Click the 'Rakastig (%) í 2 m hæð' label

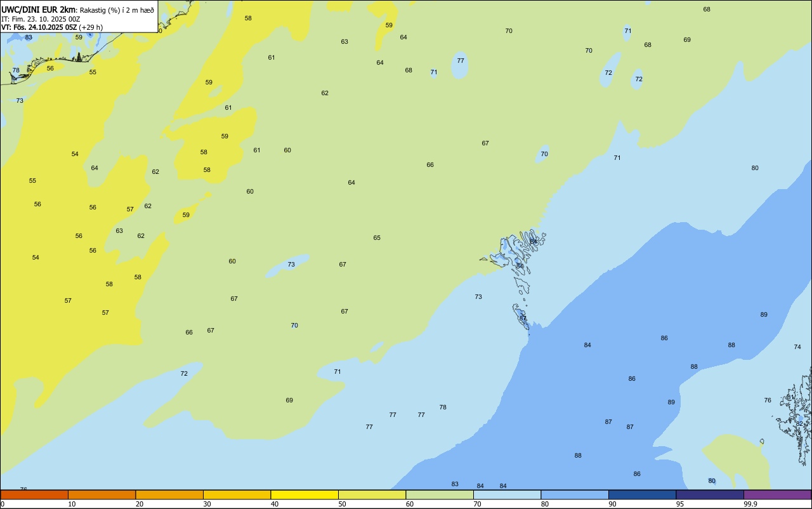click(x=117, y=10)
